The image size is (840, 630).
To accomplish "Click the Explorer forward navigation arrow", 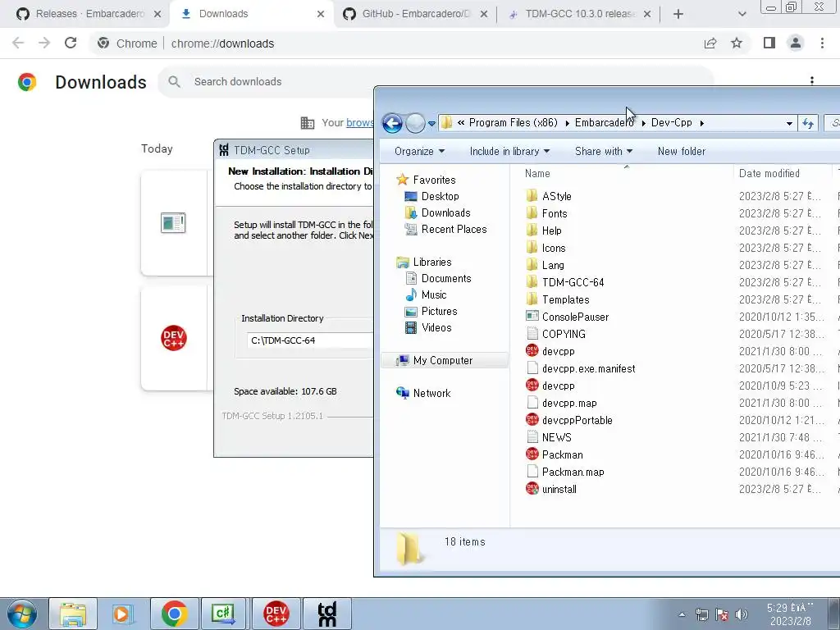I will coord(415,123).
